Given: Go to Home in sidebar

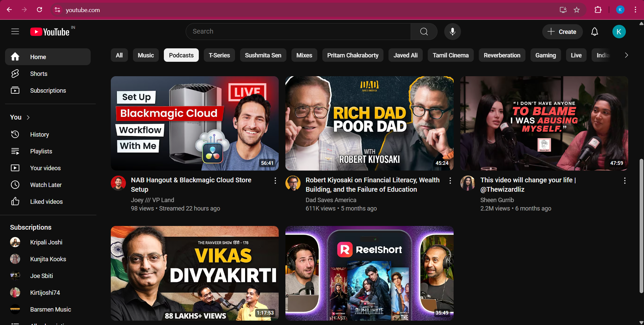Looking at the screenshot, I should [x=48, y=57].
